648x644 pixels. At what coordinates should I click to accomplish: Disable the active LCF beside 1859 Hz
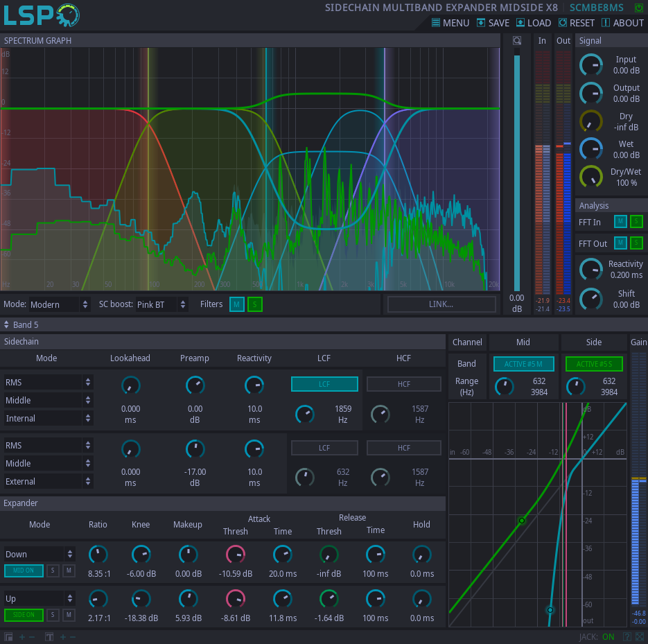click(324, 384)
